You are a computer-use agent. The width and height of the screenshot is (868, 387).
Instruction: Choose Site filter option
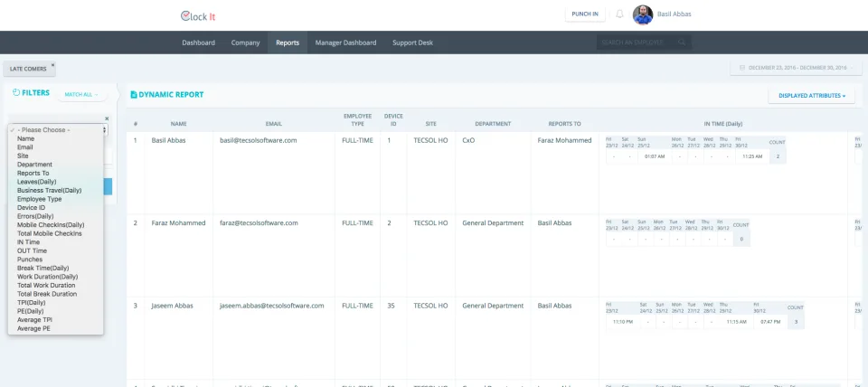(x=55, y=156)
